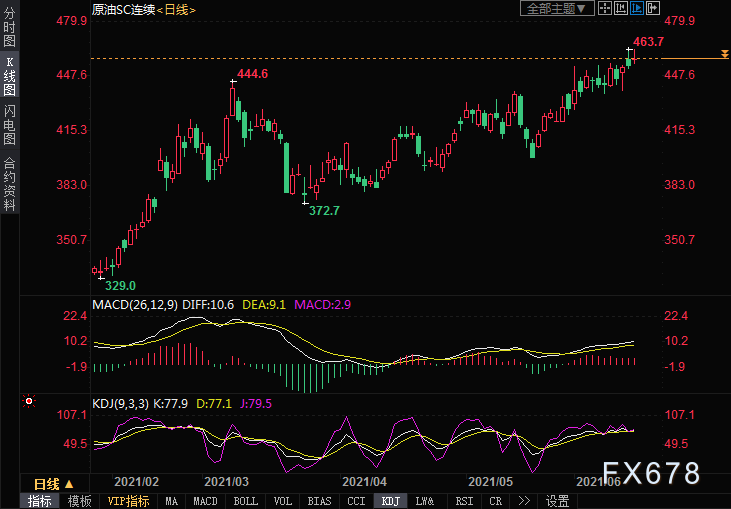This screenshot has height=509, width=731.
Task: Click the panel expand-right arrow icon
Action: tap(653, 8)
